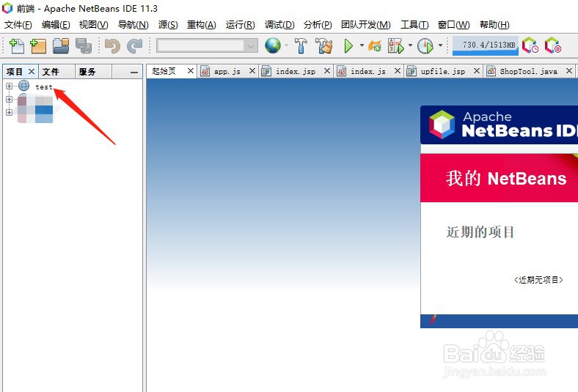Open the browser globe dropdown arrow

(286, 45)
